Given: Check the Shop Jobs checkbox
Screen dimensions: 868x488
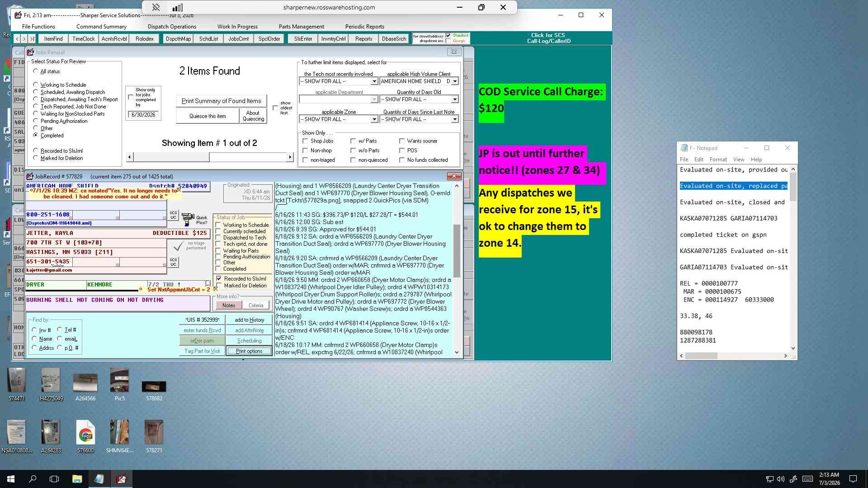Looking at the screenshot, I should click(x=305, y=141).
